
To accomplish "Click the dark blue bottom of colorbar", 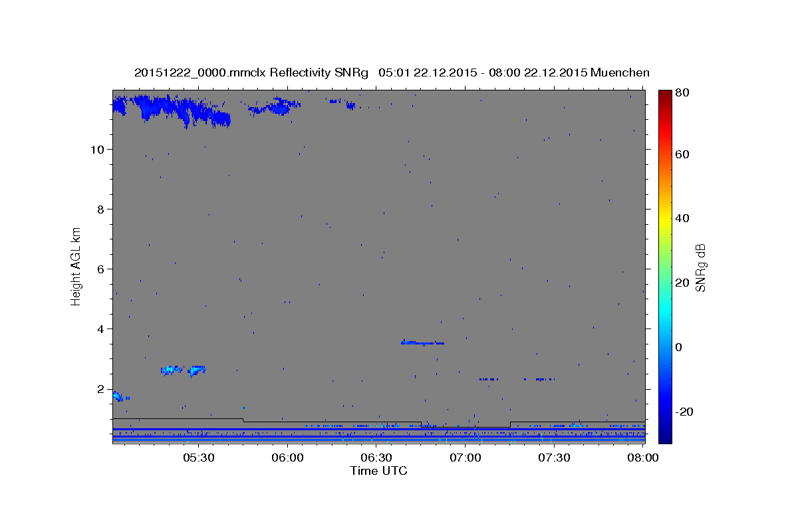I will (665, 438).
